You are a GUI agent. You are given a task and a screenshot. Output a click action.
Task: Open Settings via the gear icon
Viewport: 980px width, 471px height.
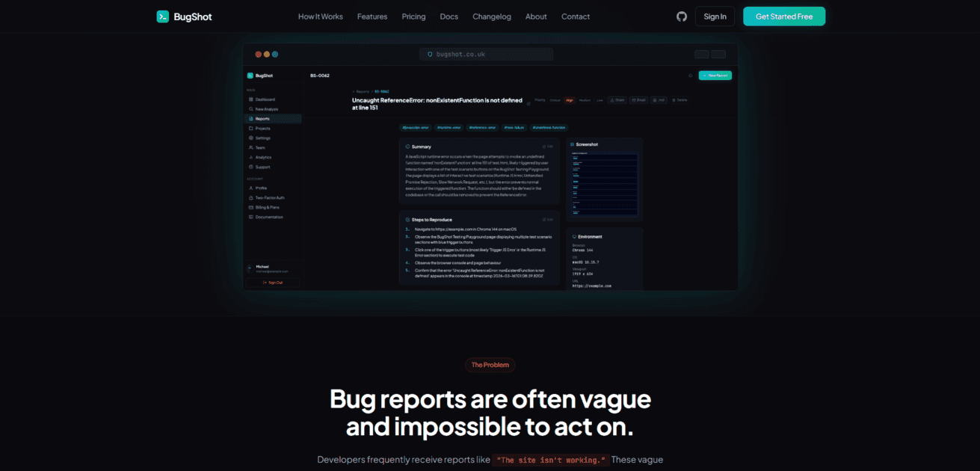point(265,138)
